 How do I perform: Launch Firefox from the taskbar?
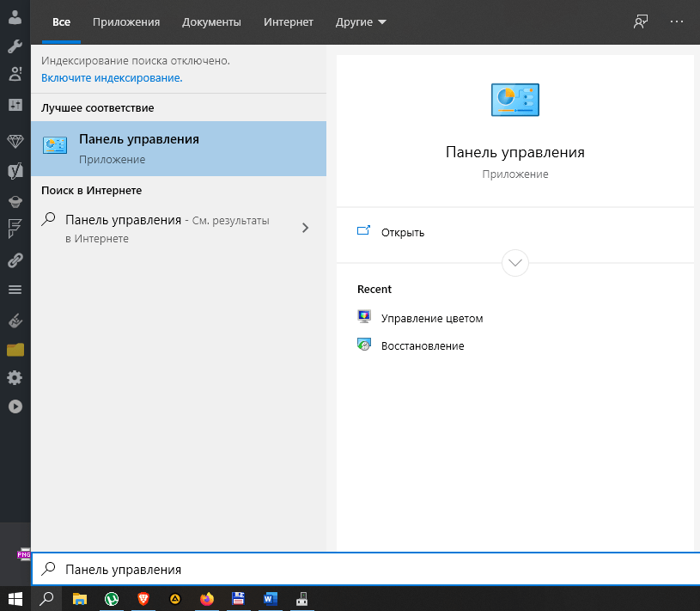click(x=206, y=598)
